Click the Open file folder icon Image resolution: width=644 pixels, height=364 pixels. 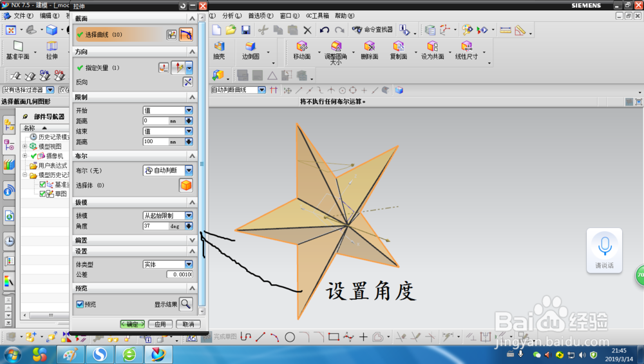[x=231, y=30]
